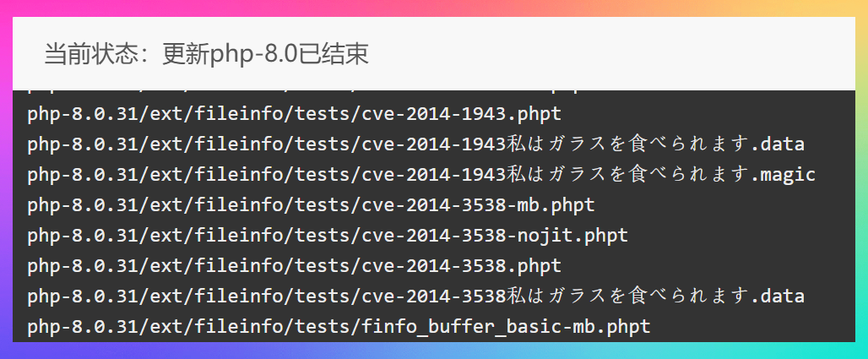Select the cve-2014-1943 .data log line
The height and width of the screenshot is (359, 868).
tap(415, 144)
